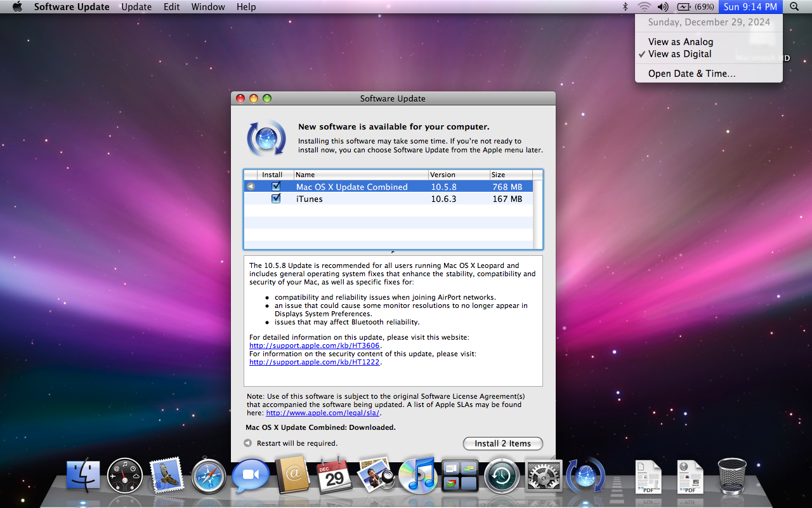812x508 pixels.
Task: Click version 10.5.8 cell
Action: tap(444, 187)
